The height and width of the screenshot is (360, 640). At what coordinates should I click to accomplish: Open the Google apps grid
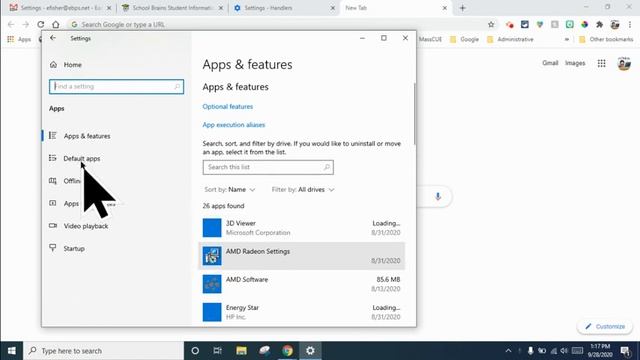pyautogui.click(x=602, y=63)
